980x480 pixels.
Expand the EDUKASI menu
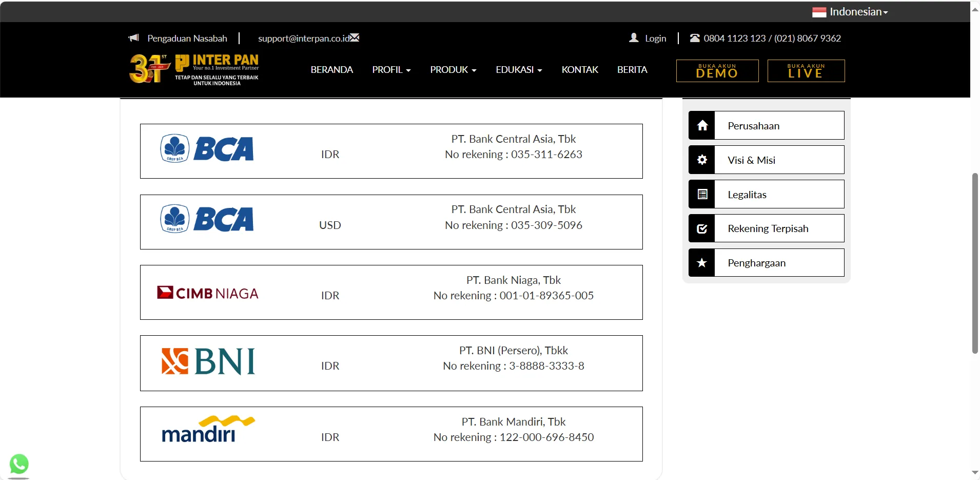(x=519, y=70)
